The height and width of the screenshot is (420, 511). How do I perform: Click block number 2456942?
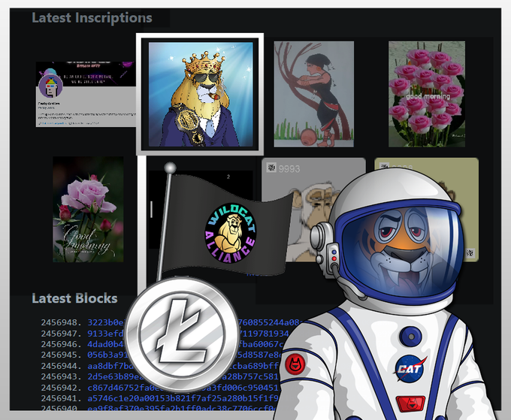[62, 388]
